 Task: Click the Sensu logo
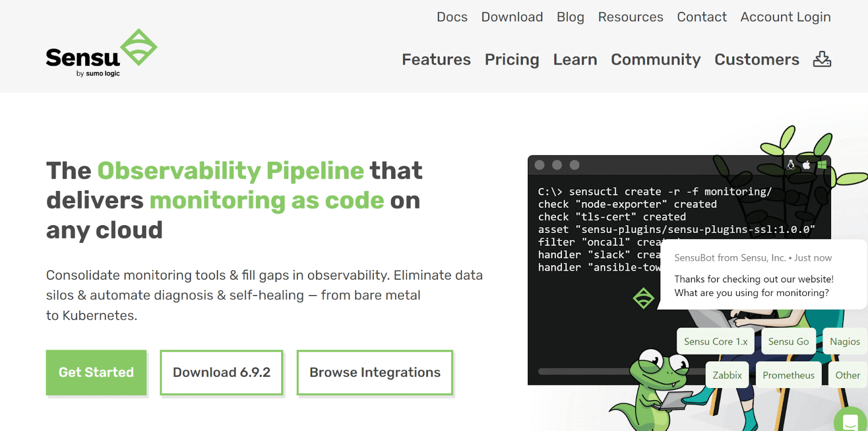tap(101, 53)
